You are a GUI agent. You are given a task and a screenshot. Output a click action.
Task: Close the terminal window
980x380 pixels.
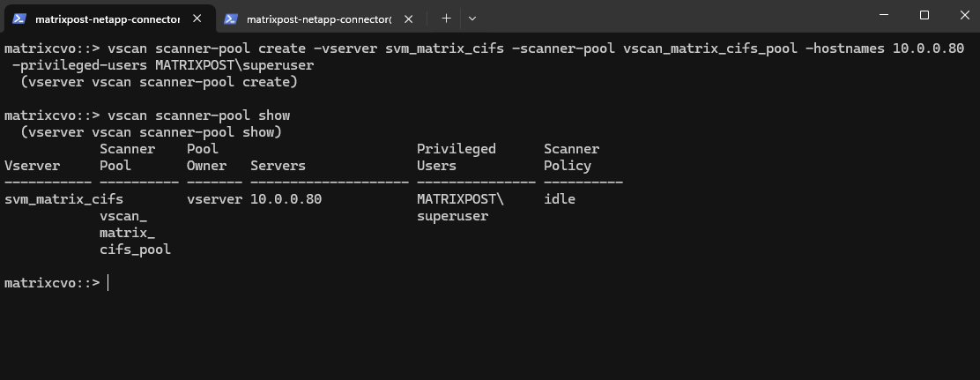963,15
